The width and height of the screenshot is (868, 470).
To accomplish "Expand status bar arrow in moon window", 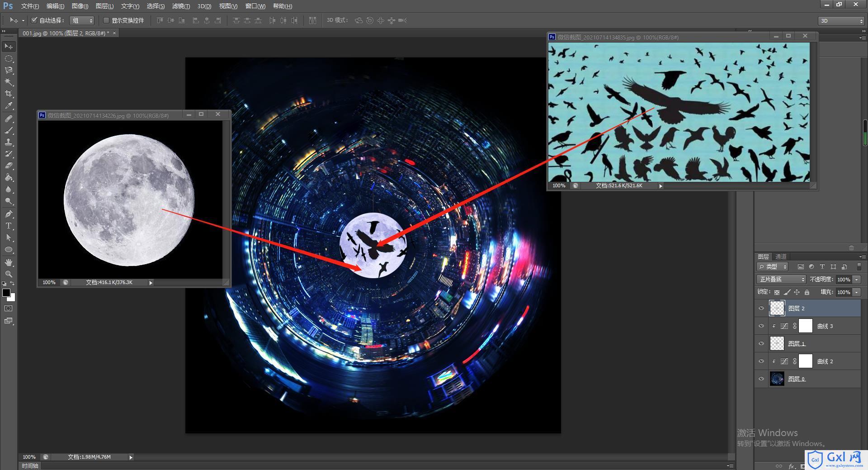I will 151,283.
